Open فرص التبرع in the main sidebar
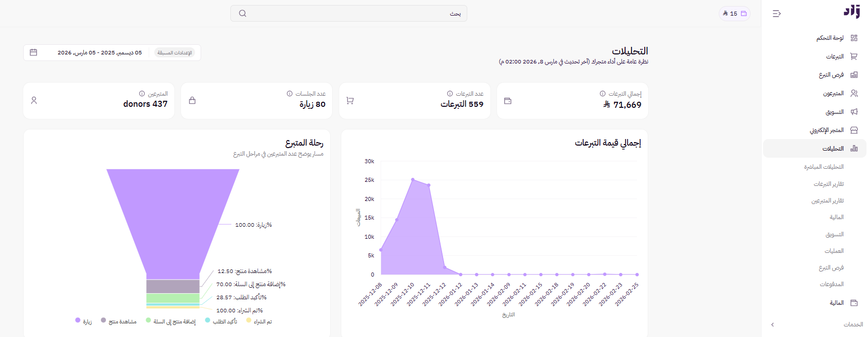Viewport: 868px width, 337px height. (831, 75)
